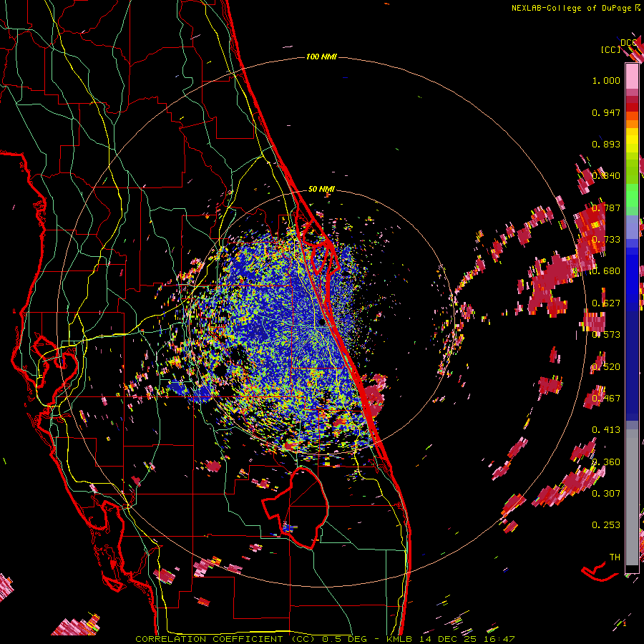Click the 1.000 value on the color scale
644x644 pixels.
[x=606, y=81]
